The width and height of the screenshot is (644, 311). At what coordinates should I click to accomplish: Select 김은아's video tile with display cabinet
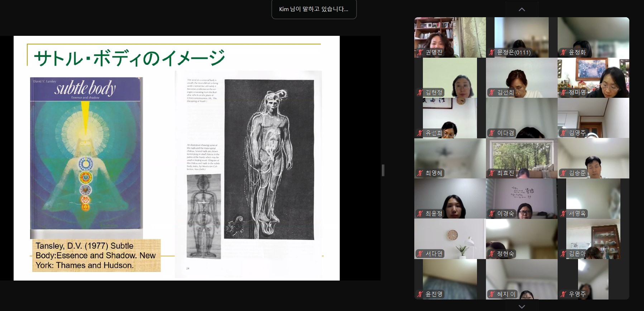593,239
